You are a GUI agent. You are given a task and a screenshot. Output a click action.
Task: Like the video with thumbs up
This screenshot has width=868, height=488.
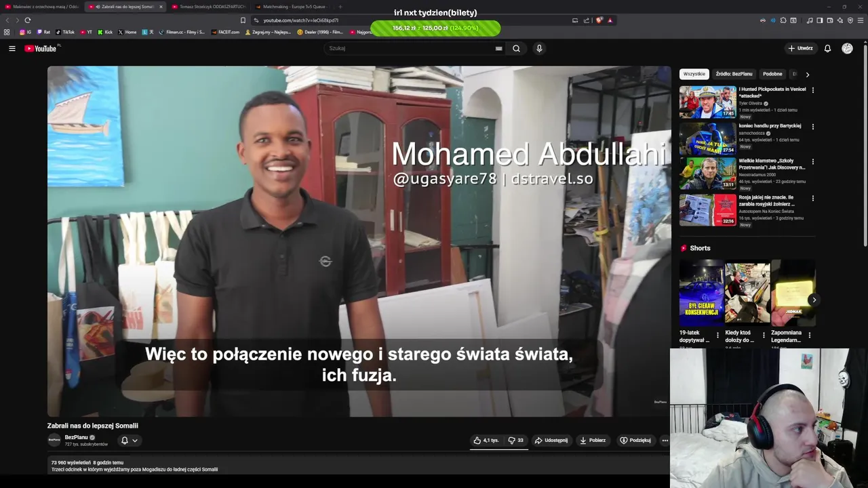[x=486, y=440]
